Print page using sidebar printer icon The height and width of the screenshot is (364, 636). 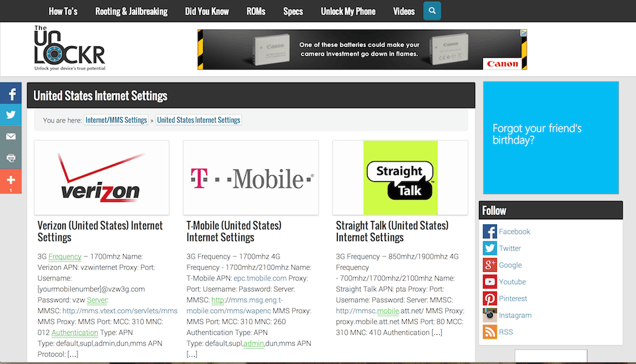11,158
